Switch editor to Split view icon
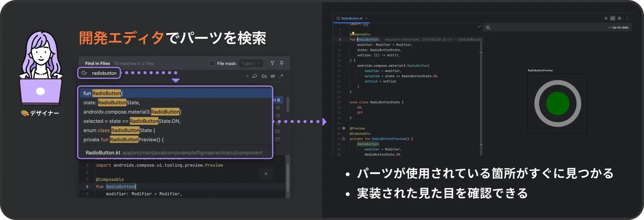 click(x=613, y=18)
